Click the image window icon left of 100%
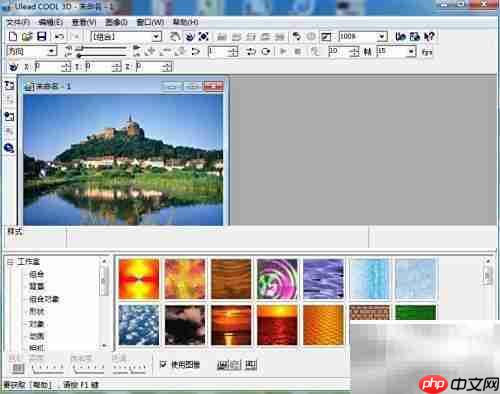500x394 pixels. [326, 37]
